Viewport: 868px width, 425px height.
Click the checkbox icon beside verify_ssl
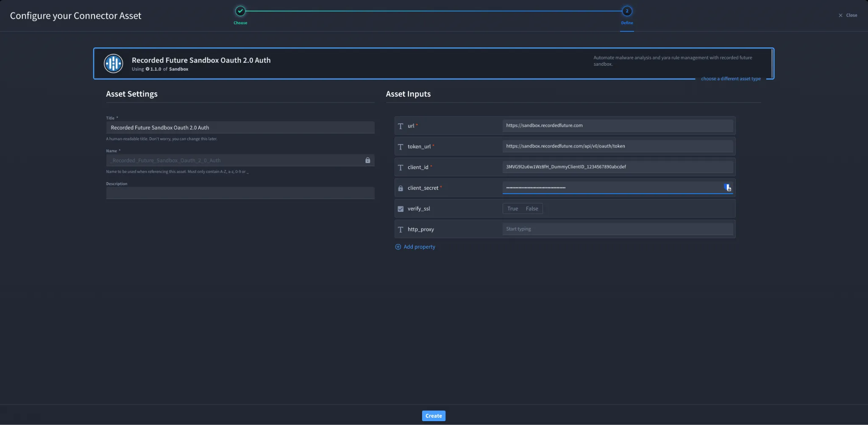click(x=401, y=209)
